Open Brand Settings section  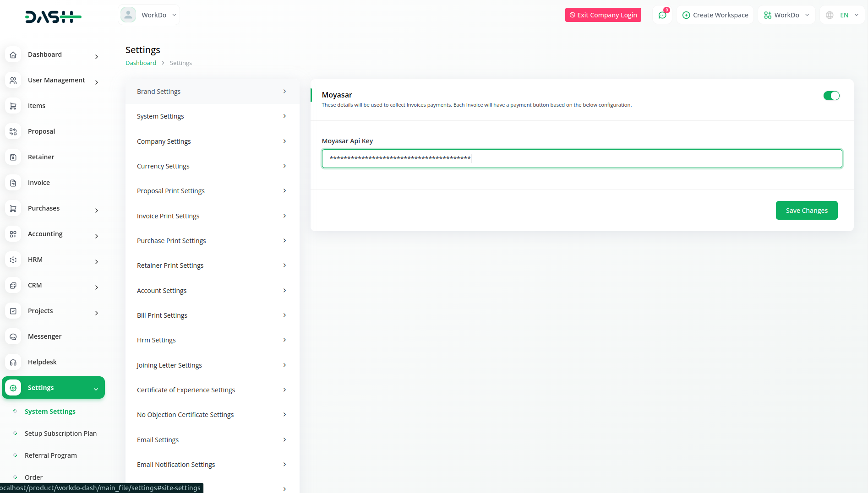(212, 92)
